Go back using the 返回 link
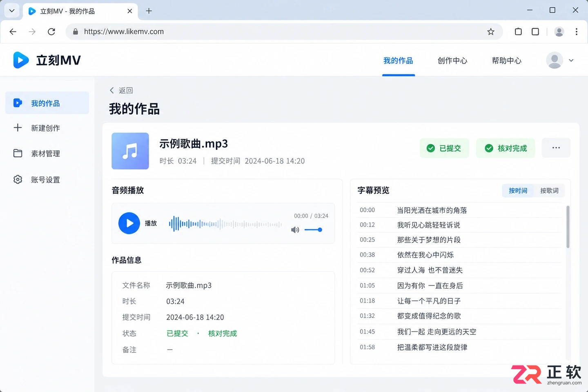Image resolution: width=588 pixels, height=392 pixels. (121, 90)
